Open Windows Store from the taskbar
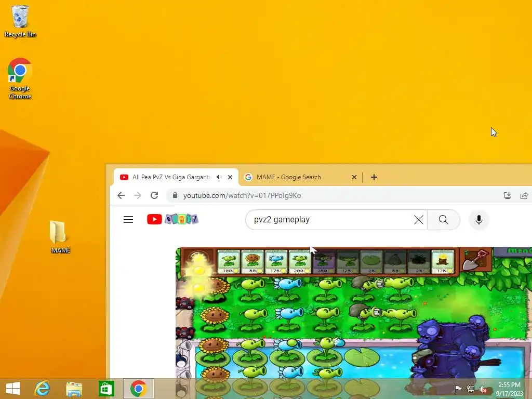This screenshot has height=399, width=532. [106, 389]
